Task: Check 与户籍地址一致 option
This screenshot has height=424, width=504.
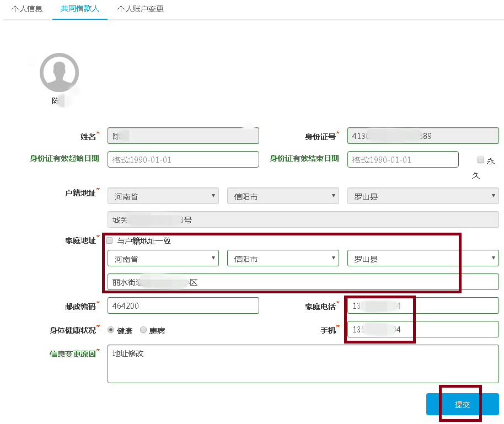Action: tap(109, 239)
